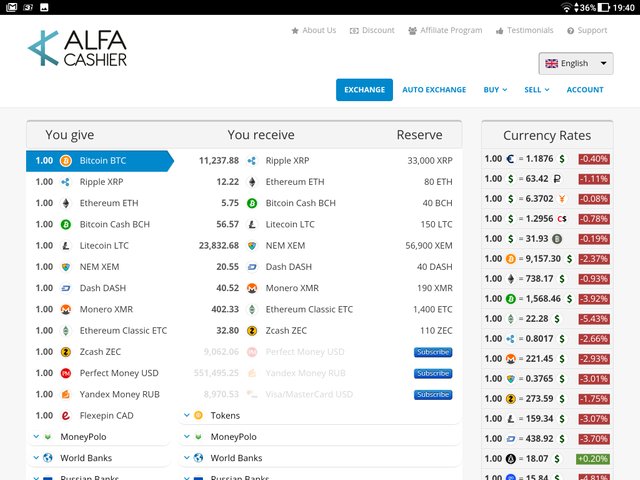Open the Testimonials link
The height and width of the screenshot is (480, 640).
tap(525, 30)
